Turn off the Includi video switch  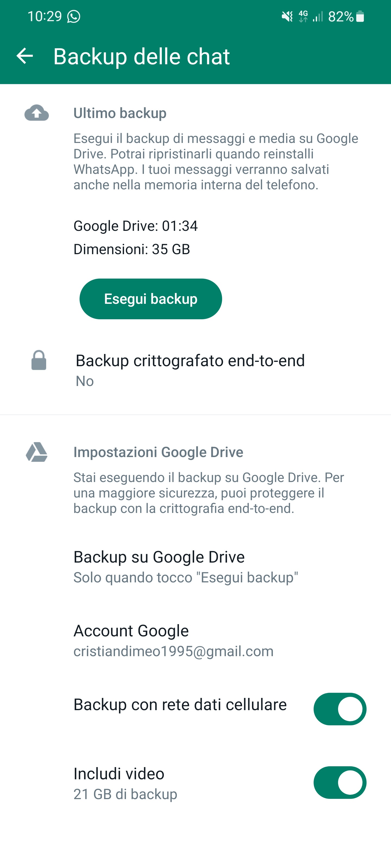340,782
